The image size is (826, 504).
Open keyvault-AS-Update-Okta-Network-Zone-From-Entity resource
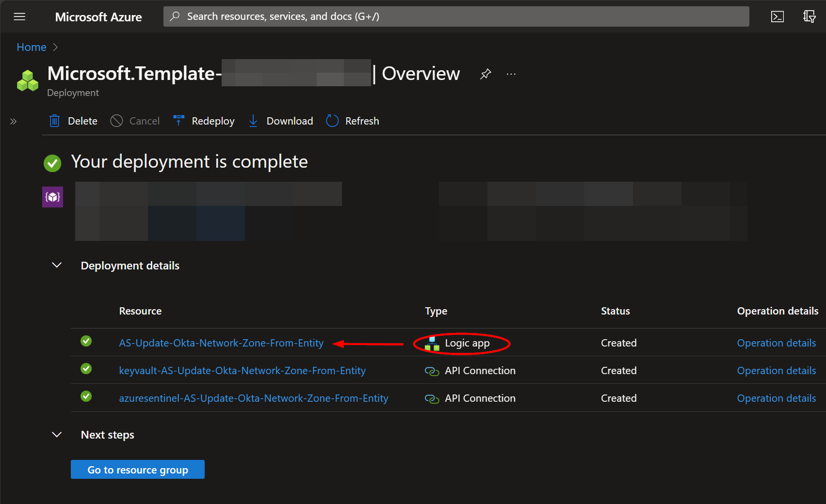click(x=243, y=371)
